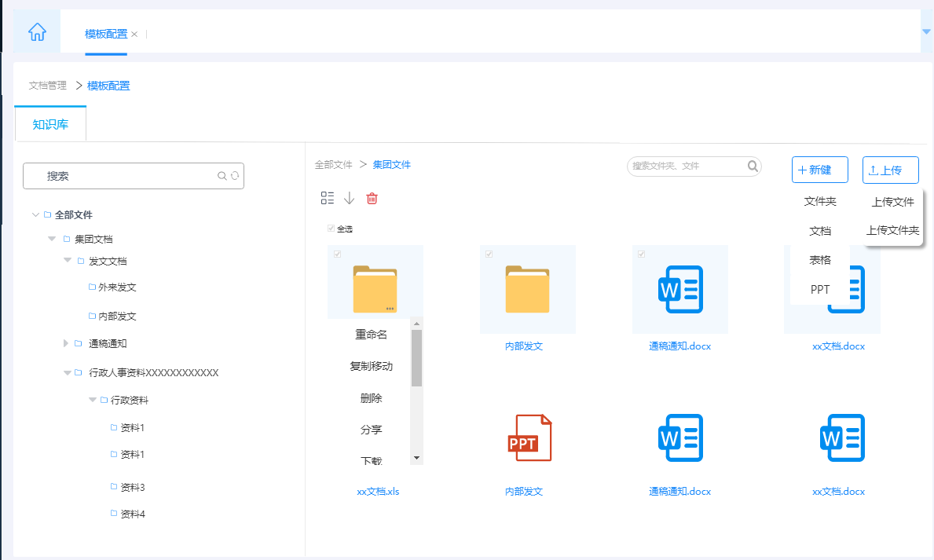Switch to the 模板配置 tab
934x560 pixels.
(106, 34)
